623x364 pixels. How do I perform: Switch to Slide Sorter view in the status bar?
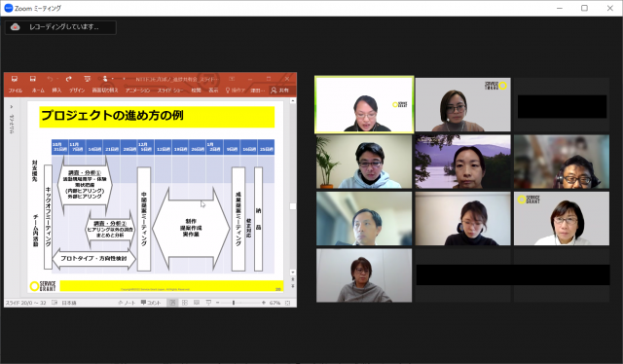coord(185,303)
